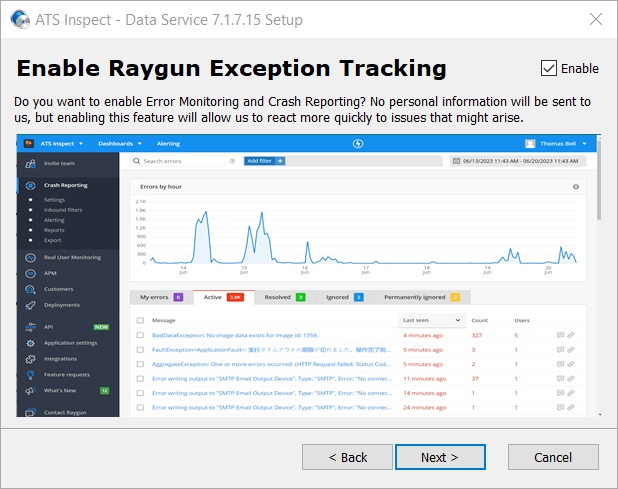Screen dimensions: 618x489
Task: Click the Integrations puzzle icon
Action: [x=30, y=359]
